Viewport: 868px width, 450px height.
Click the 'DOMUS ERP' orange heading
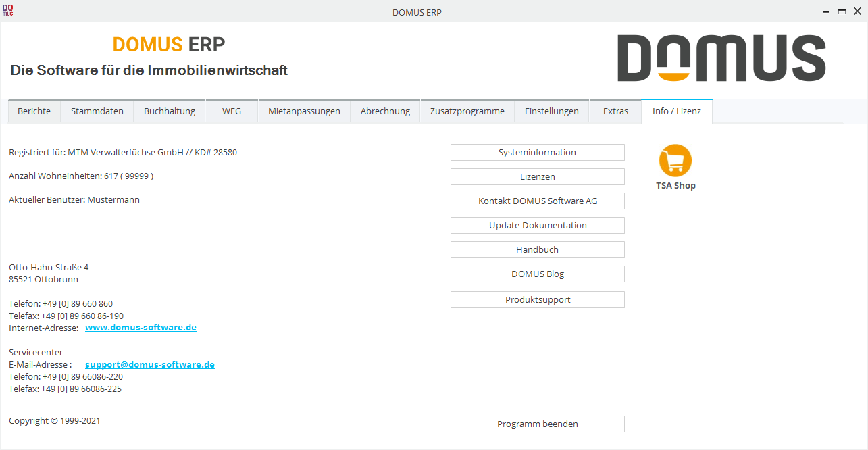coord(169,45)
